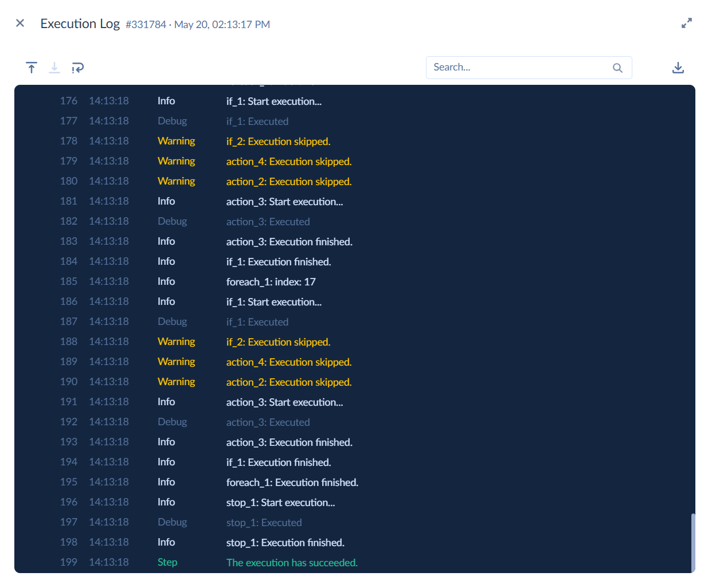Select 'The execution has succeeded.' message

(292, 563)
